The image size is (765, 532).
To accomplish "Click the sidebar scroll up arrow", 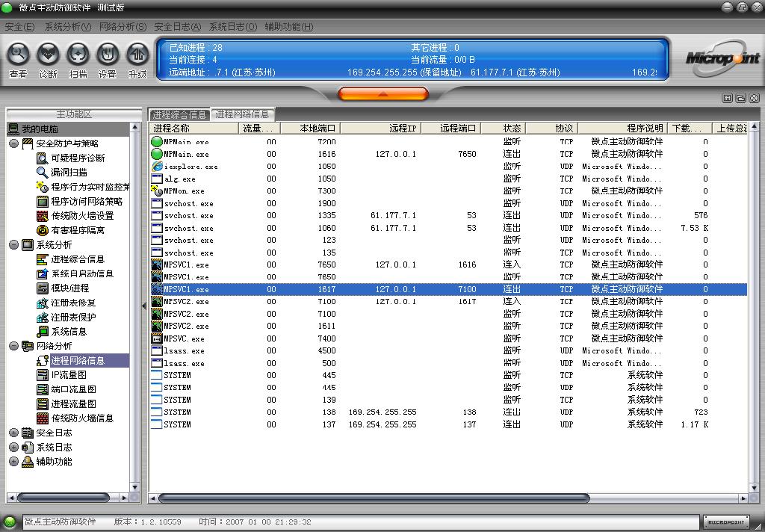I will click(x=135, y=127).
